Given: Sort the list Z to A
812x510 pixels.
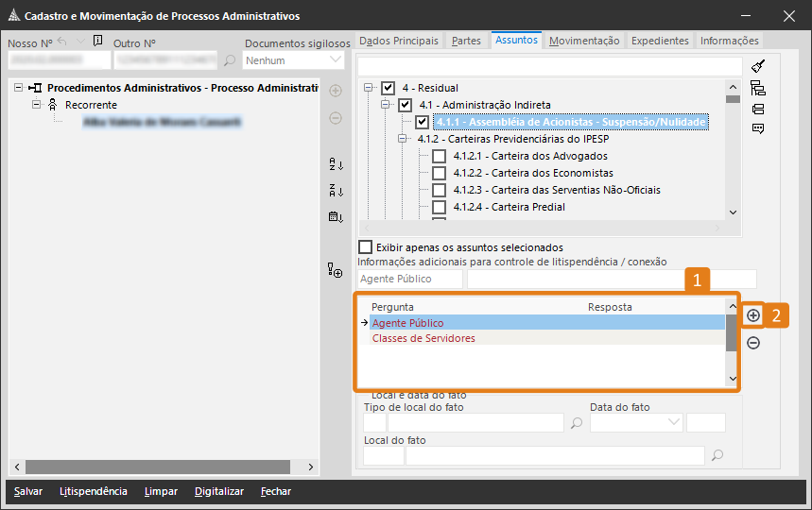Looking at the screenshot, I should point(336,190).
